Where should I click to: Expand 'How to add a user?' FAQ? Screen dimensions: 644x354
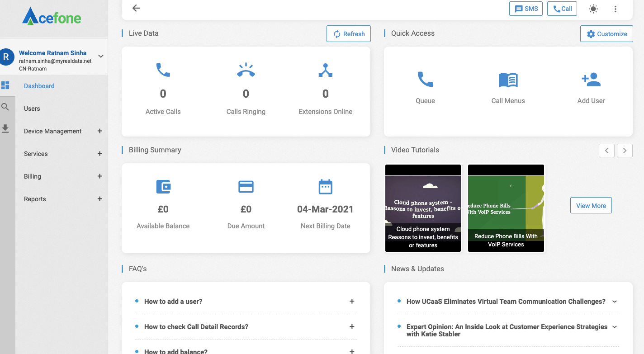point(352,301)
